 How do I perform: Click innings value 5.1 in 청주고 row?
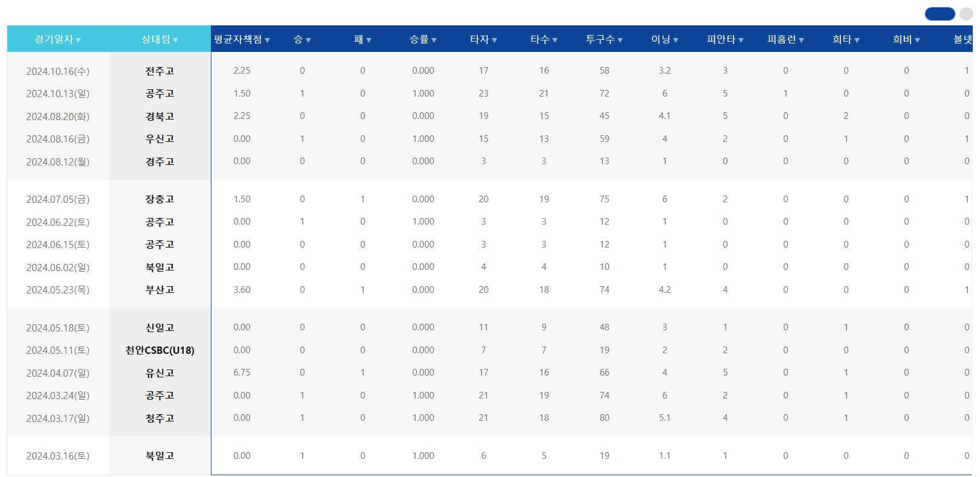(x=665, y=418)
